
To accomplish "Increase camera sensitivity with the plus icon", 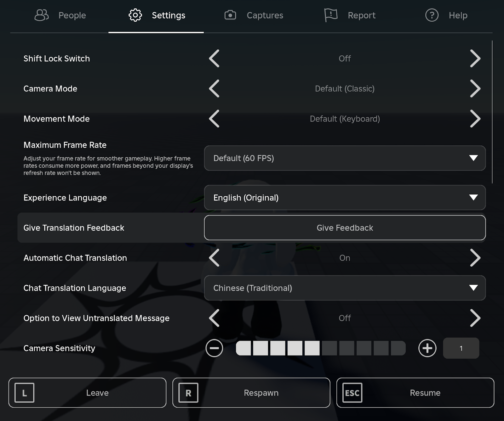I will tap(427, 348).
